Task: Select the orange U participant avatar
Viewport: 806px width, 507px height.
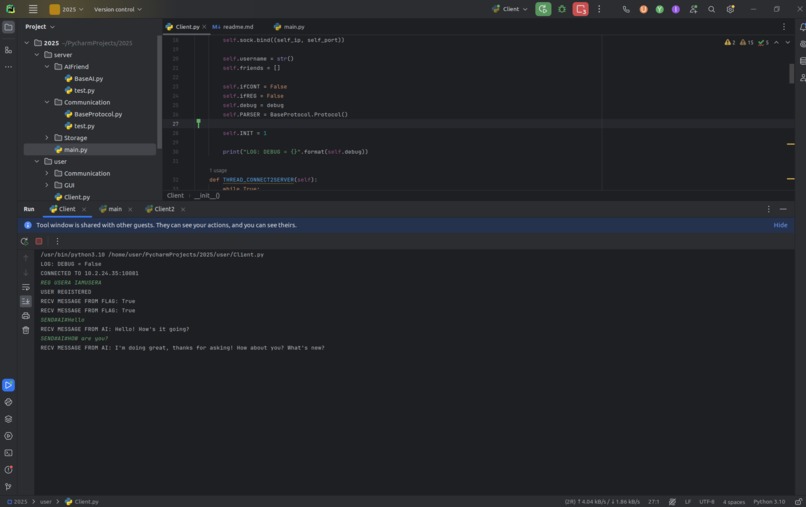Action: 643,9
